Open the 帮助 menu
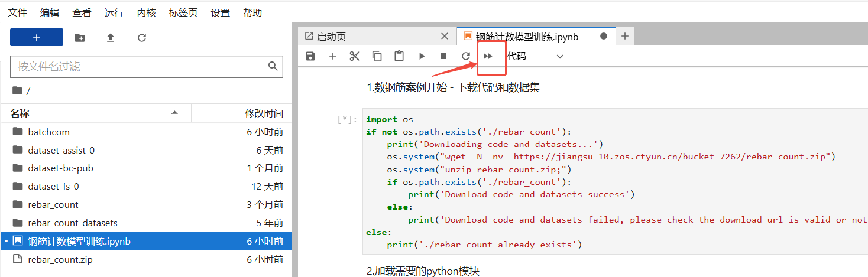Viewport: 868px width, 277px height. 252,12
